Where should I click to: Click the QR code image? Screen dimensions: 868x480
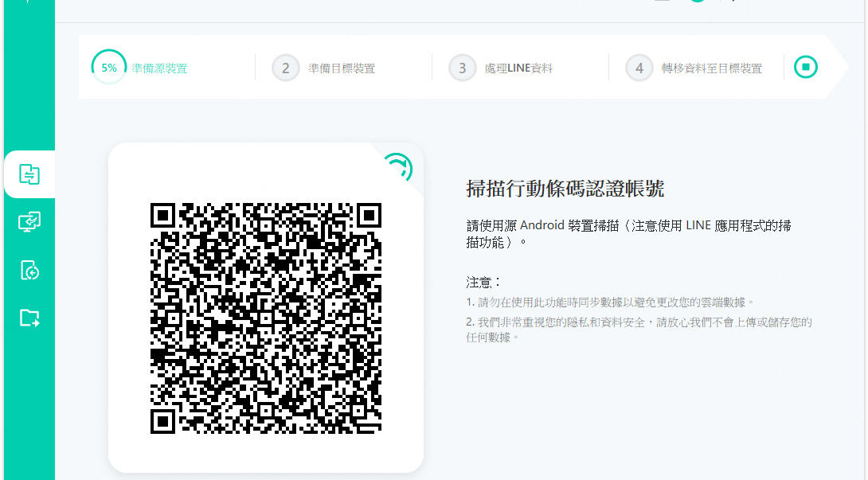point(266,318)
